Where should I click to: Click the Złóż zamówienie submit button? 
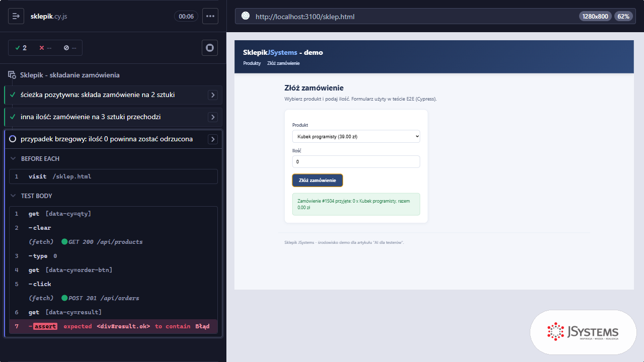(x=317, y=180)
